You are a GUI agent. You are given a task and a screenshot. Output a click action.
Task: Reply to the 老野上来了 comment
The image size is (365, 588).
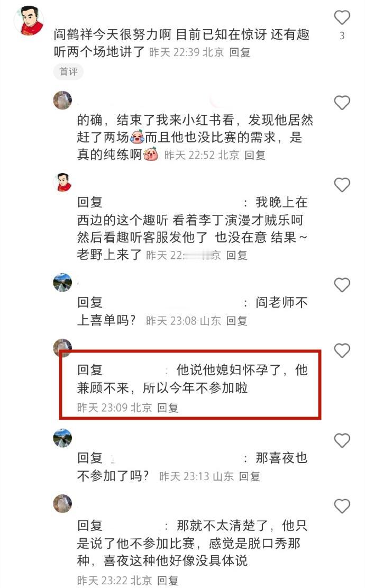pos(236,256)
